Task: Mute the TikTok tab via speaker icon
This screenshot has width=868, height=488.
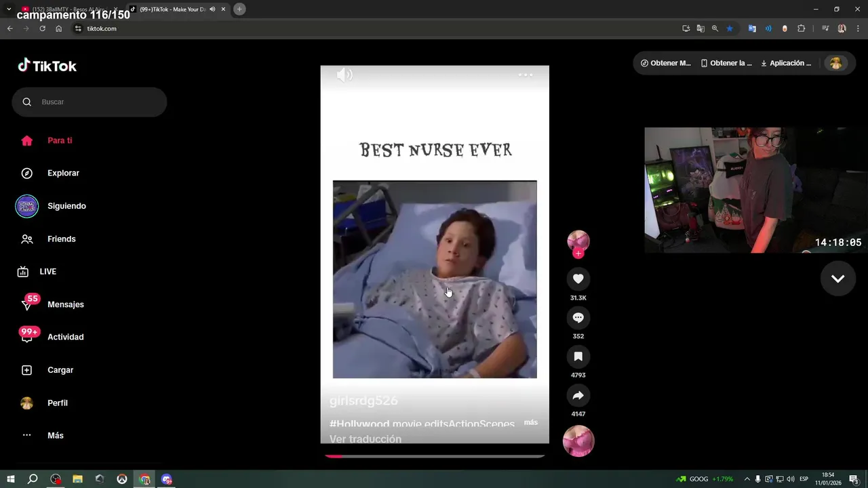Action: (x=213, y=9)
